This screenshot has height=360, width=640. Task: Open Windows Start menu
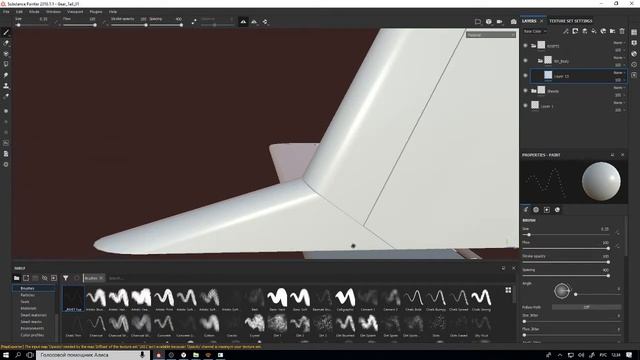pyautogui.click(x=6, y=355)
